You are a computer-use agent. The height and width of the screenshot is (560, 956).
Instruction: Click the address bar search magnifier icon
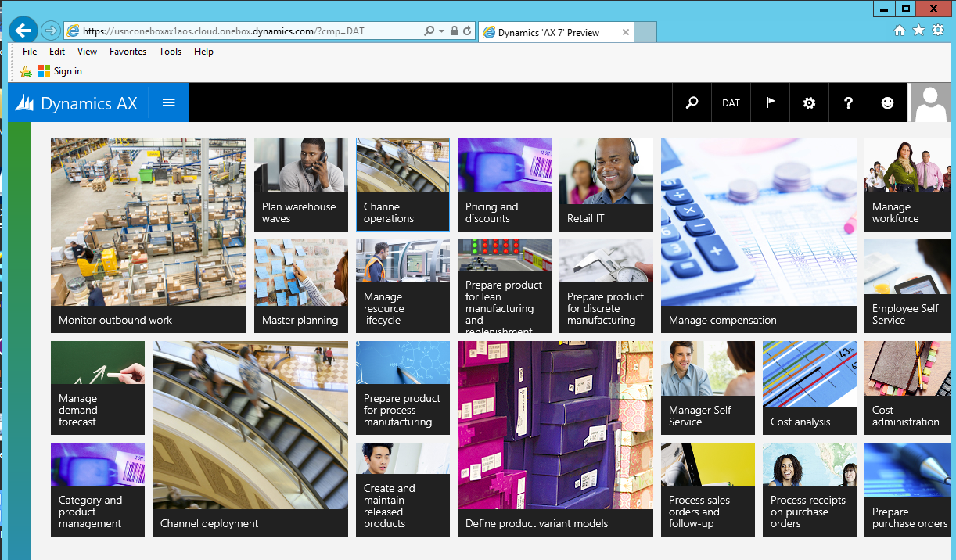click(429, 31)
